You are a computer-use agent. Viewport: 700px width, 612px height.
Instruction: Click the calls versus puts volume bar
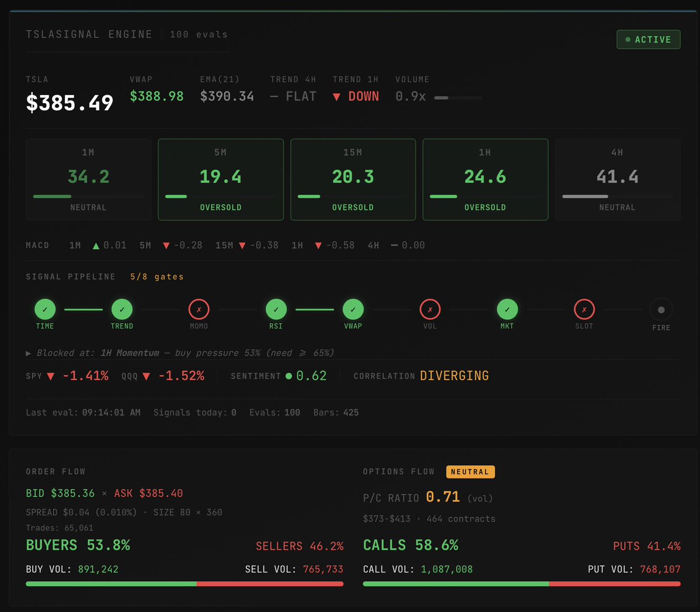click(521, 583)
